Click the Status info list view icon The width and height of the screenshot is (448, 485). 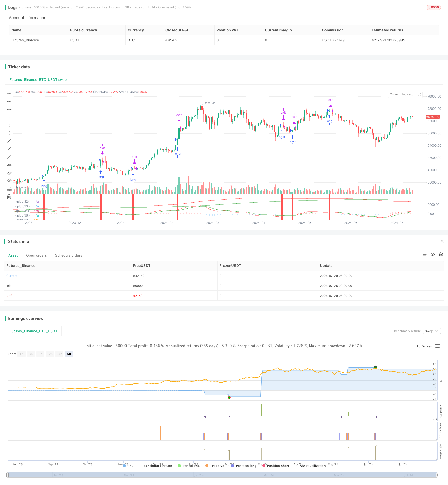424,254
